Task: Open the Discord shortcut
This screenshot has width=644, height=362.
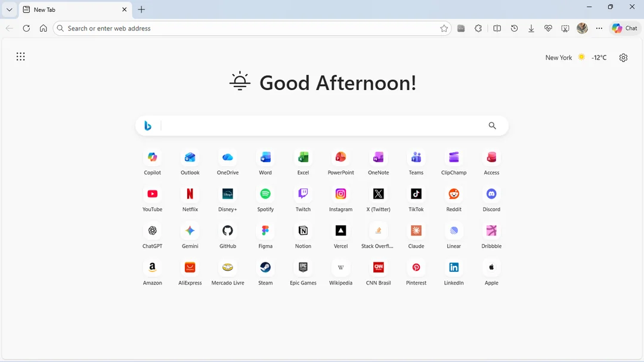Action: [x=491, y=199]
